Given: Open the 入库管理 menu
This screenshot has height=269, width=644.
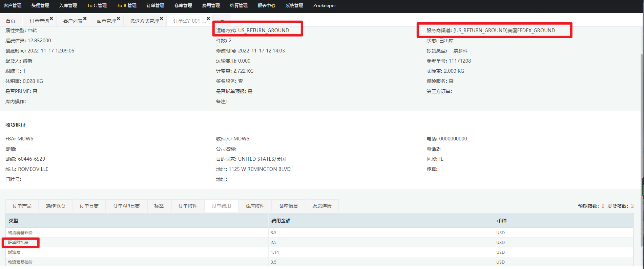Looking at the screenshot, I should point(68,5).
